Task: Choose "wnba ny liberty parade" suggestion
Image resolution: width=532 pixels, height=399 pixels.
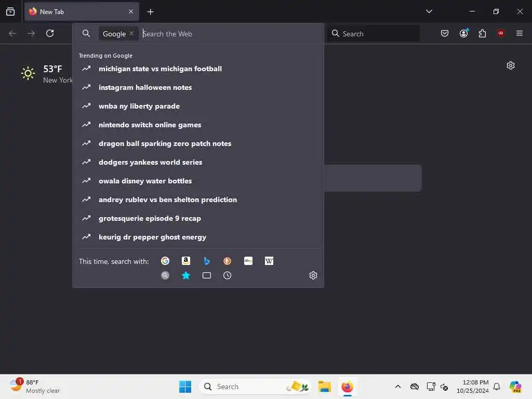Action: pos(198,106)
